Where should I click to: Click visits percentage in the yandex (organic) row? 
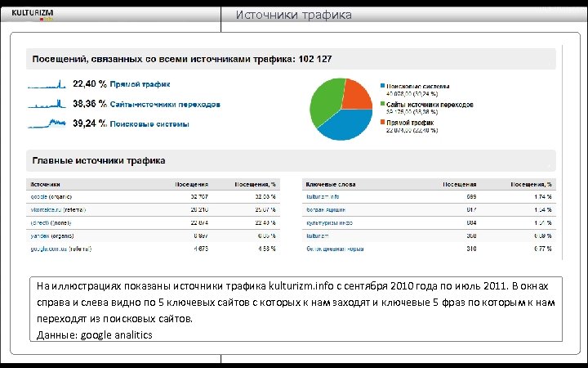[266, 236]
